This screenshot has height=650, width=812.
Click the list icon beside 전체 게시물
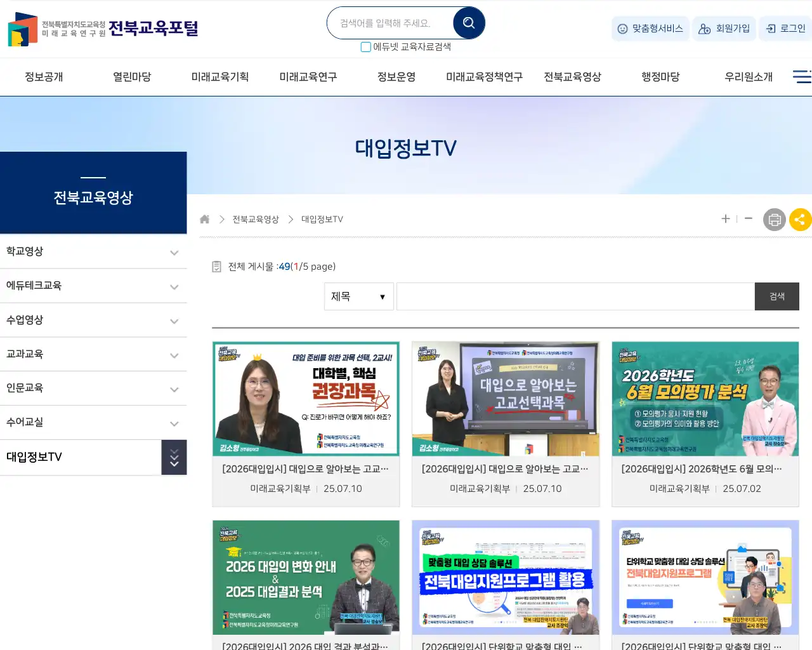[x=216, y=267]
